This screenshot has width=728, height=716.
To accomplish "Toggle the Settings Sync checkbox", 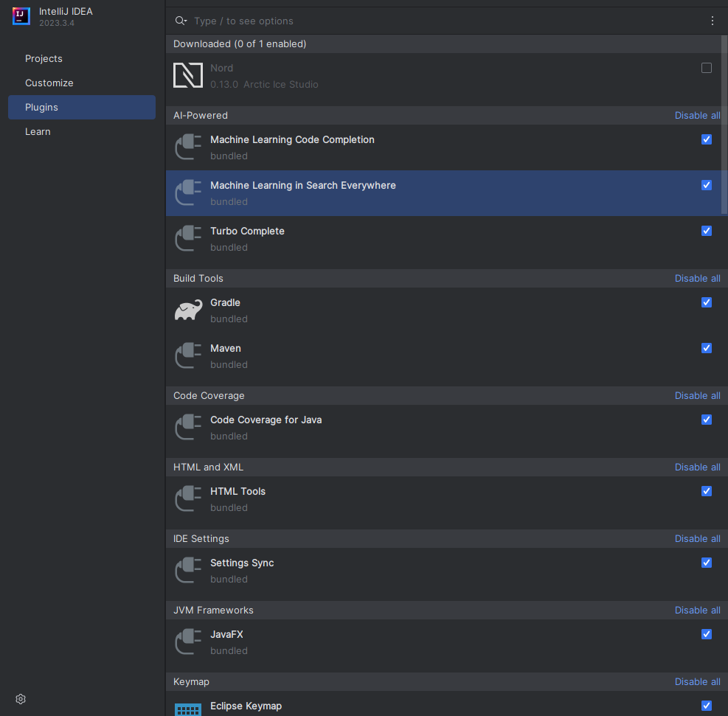I will pyautogui.click(x=706, y=563).
